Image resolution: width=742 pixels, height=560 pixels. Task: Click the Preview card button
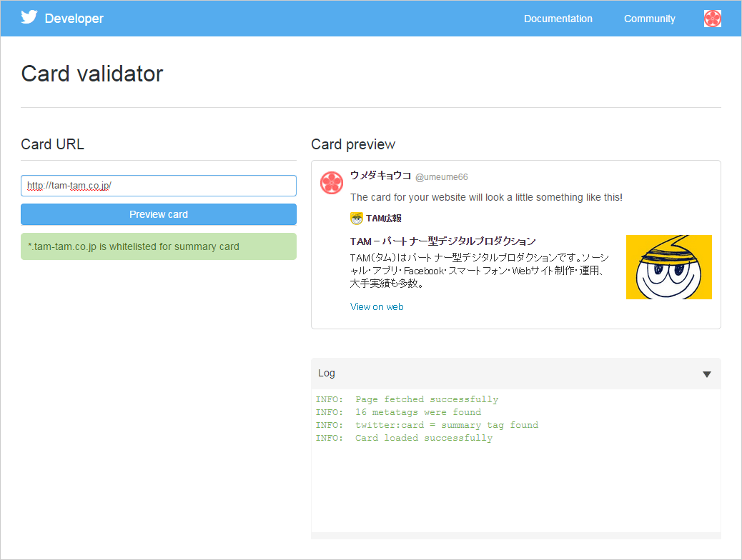[x=159, y=214]
